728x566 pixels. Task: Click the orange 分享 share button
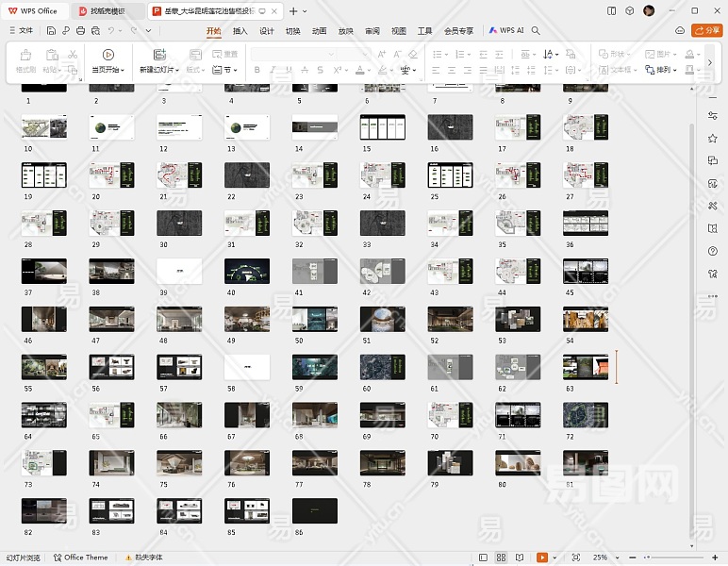pos(707,30)
